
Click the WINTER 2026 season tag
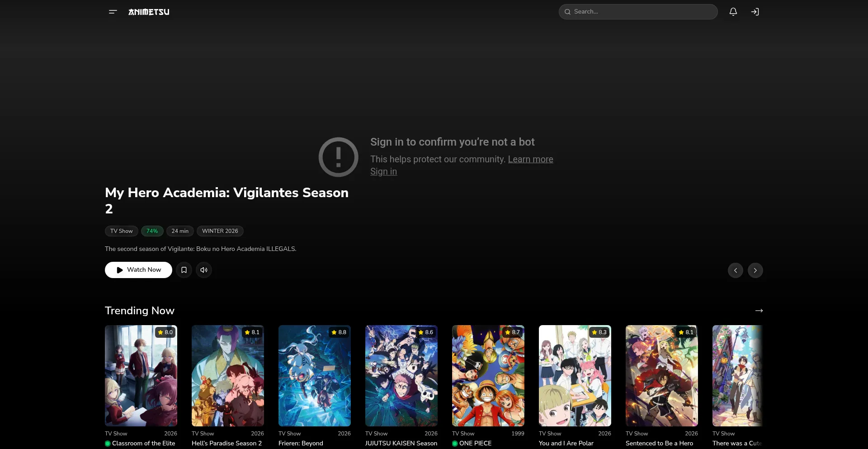(x=220, y=231)
